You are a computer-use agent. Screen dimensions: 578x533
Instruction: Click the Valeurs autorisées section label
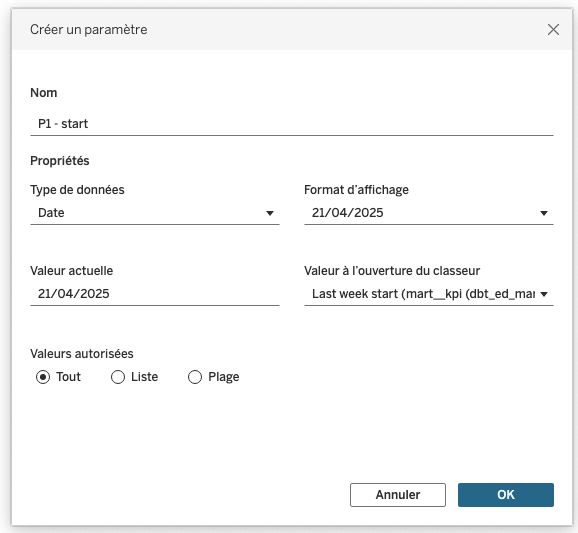82,353
